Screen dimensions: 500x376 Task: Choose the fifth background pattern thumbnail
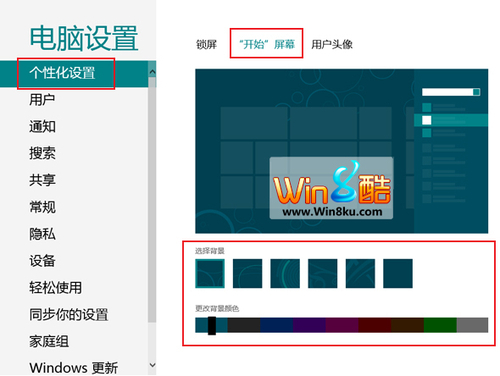(360, 273)
